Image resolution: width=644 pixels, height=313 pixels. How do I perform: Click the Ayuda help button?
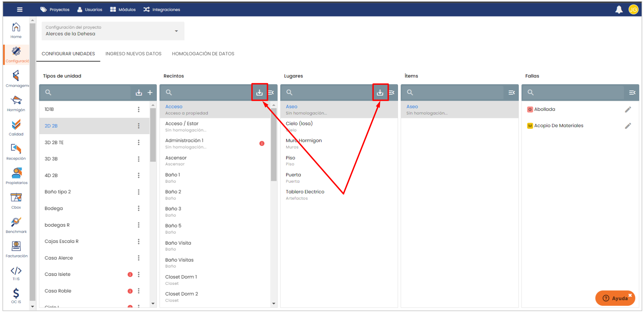[615, 298]
